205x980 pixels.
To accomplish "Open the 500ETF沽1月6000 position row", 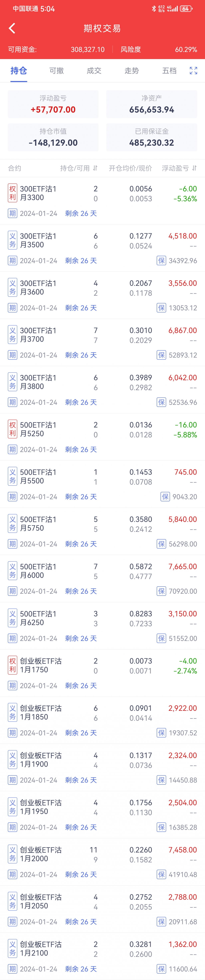I will (102, 578).
